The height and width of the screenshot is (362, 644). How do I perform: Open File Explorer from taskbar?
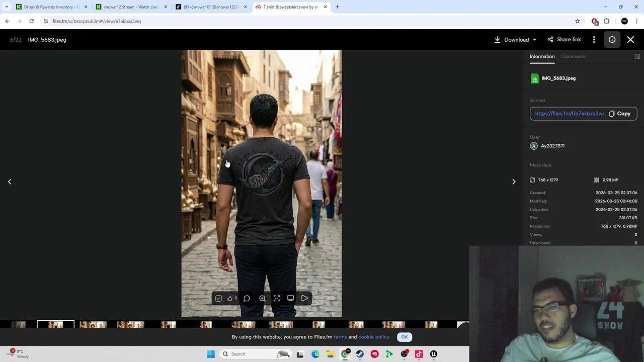coord(330,354)
